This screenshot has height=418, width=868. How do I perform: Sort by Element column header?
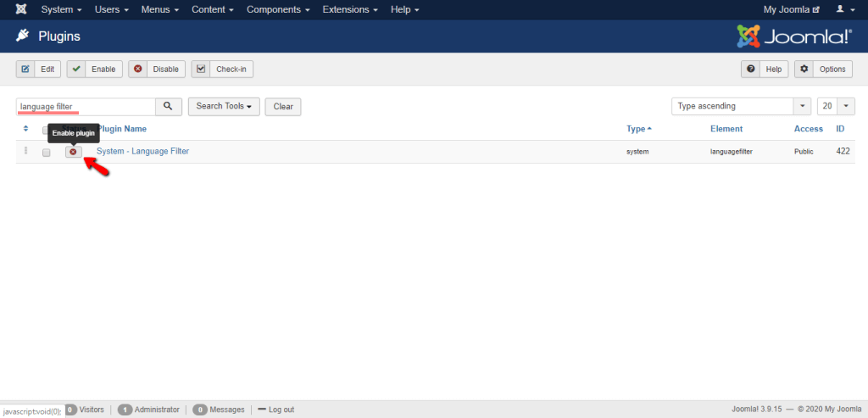[726, 128]
